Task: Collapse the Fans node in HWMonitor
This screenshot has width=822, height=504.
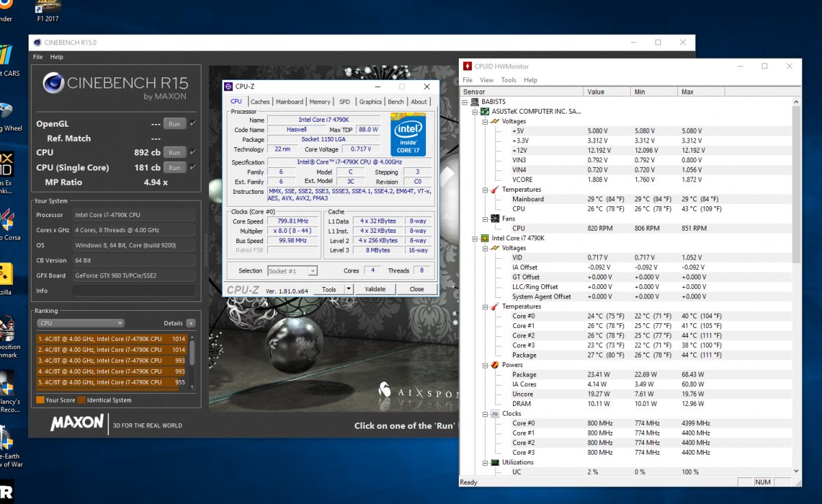Action: [485, 219]
